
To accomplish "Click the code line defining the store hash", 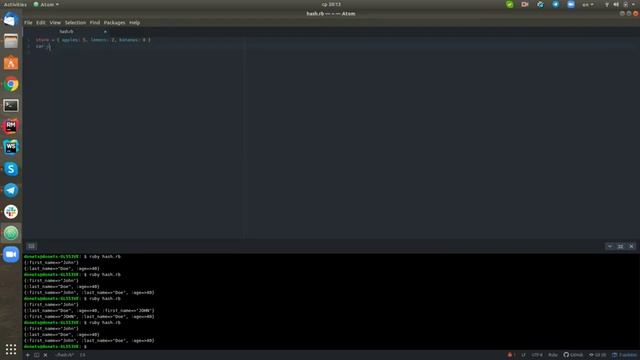I will pos(93,40).
